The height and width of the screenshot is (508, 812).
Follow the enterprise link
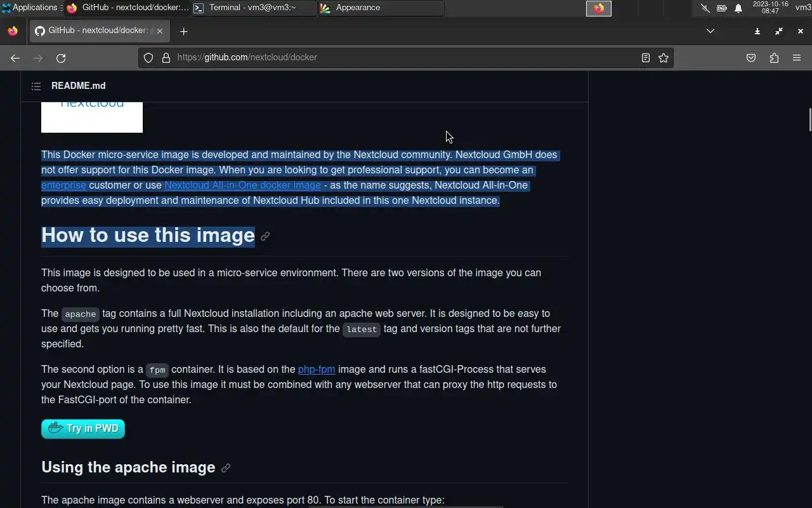point(63,185)
